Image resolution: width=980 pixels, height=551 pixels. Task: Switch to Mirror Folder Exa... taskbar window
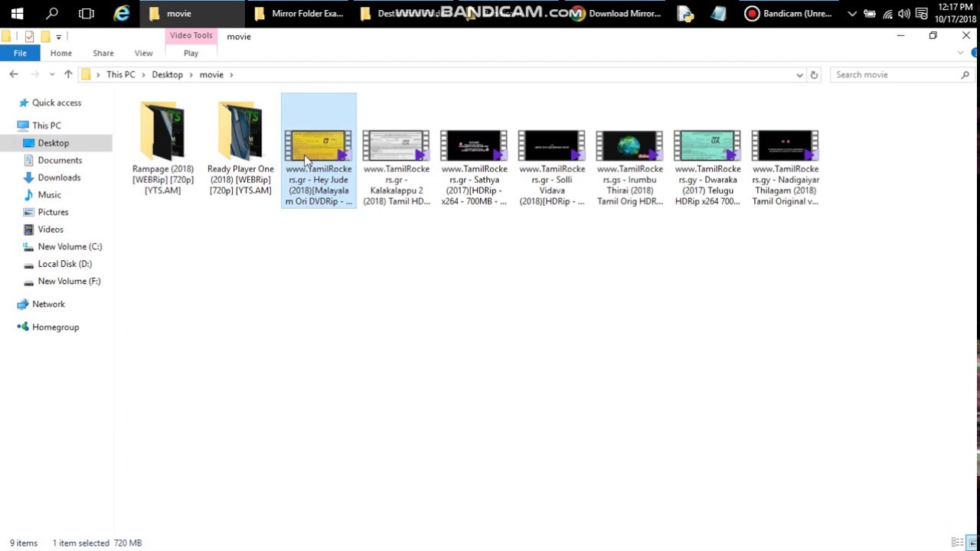(299, 13)
